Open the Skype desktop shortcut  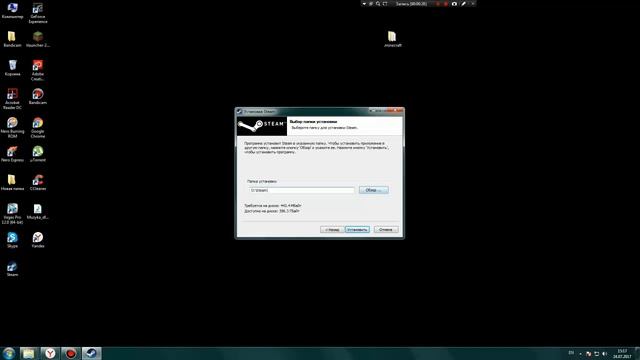coord(12,240)
